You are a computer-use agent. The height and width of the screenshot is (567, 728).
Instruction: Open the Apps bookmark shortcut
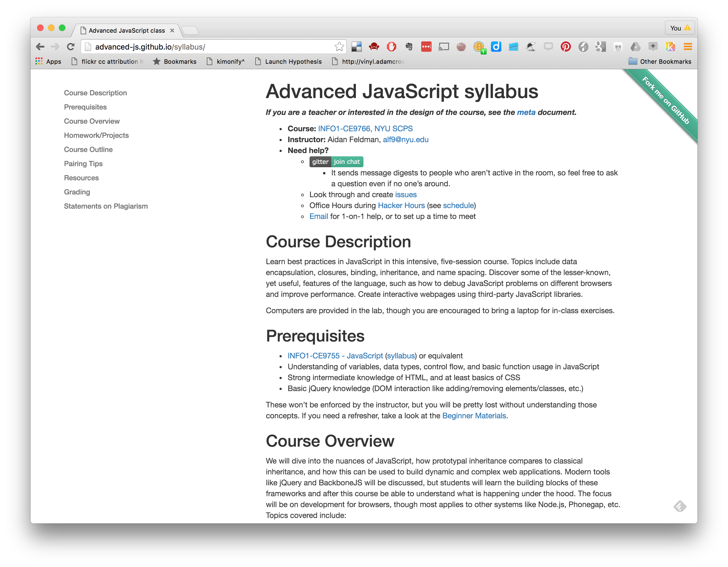pos(48,61)
